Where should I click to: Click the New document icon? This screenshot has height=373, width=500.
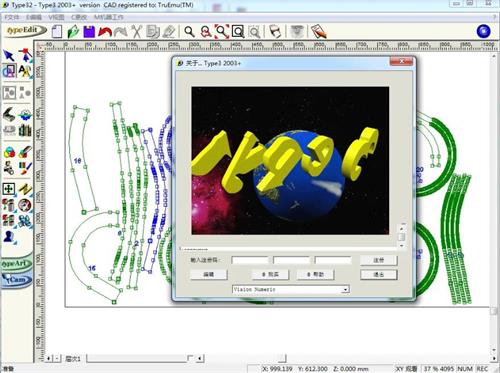[57, 32]
